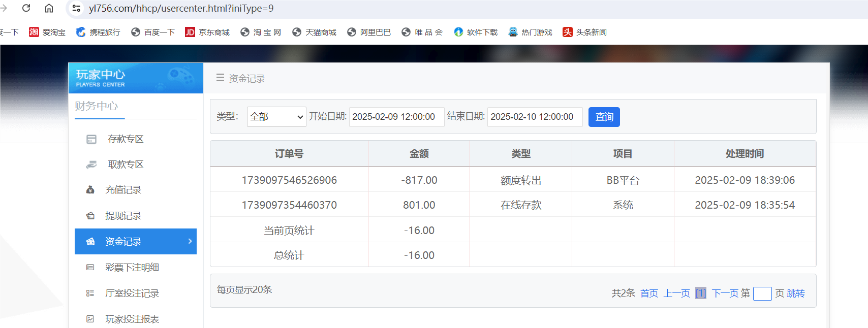Click the 开始日期 date field
The height and width of the screenshot is (328, 868).
click(396, 117)
